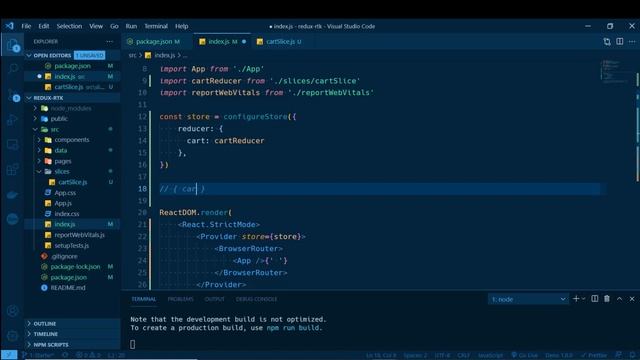This screenshot has height=360, width=640.
Task: Open the Docker view in the activity bar
Action: 12,195
